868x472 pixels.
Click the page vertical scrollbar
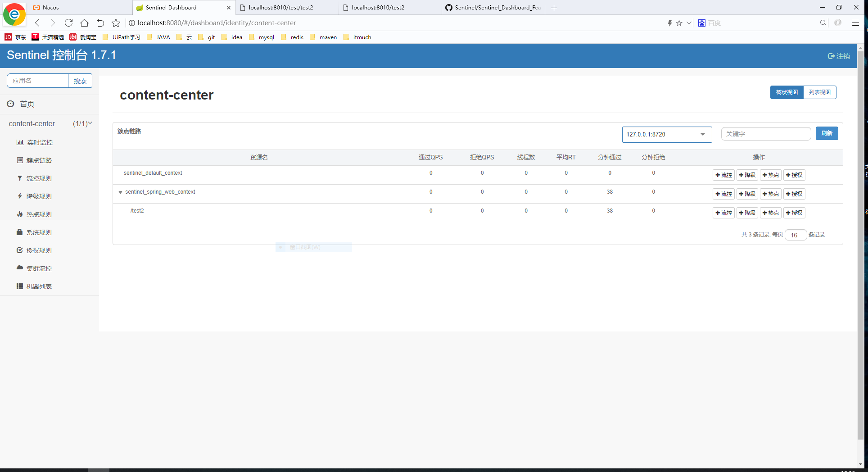(x=860, y=245)
